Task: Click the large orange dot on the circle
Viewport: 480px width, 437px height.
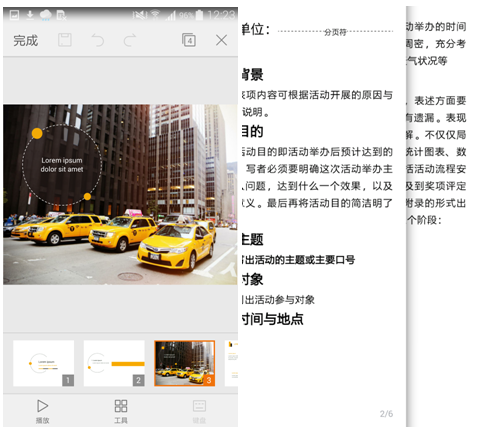Action: tap(37, 133)
